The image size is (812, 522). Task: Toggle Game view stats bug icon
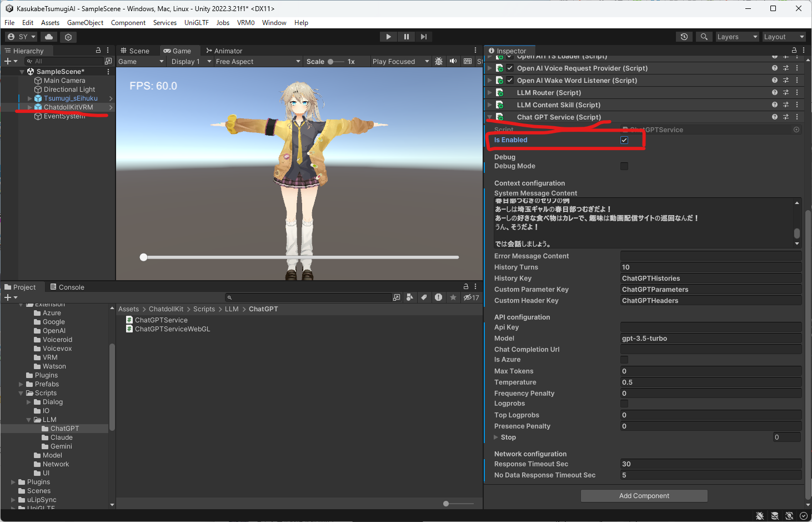(x=439, y=61)
